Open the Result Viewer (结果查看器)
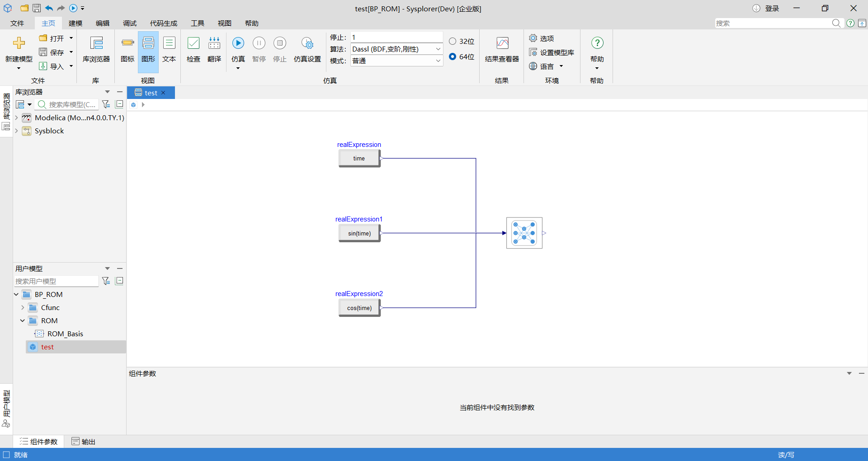 pos(502,43)
